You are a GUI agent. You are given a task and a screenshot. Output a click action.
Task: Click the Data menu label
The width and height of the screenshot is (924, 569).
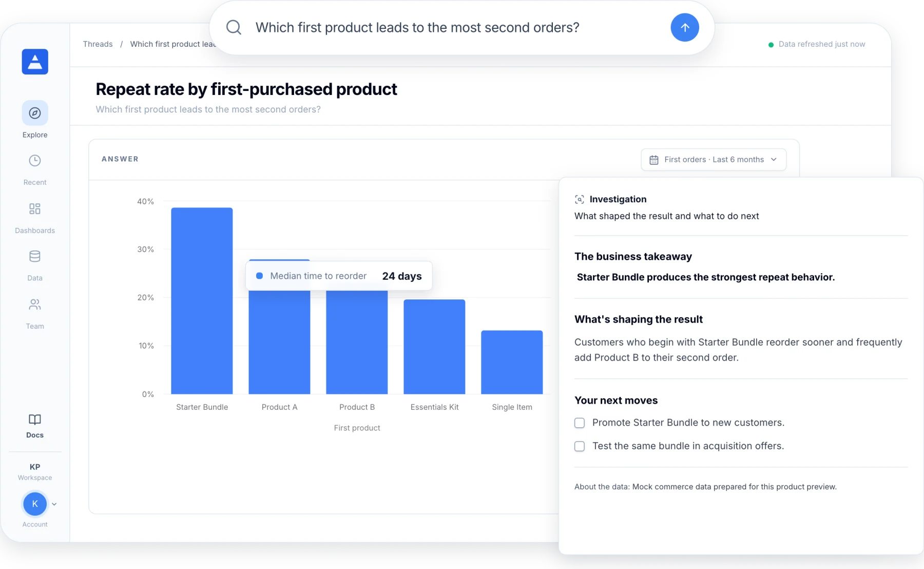35,278
